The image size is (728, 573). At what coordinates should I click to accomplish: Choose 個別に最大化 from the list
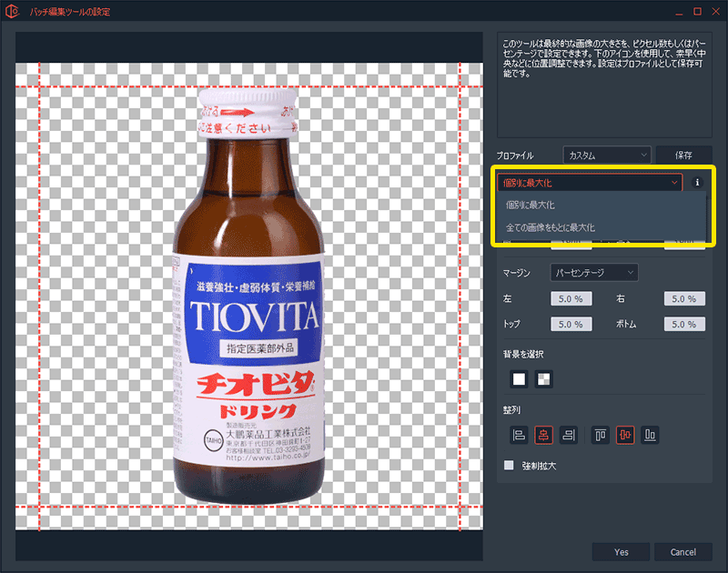pos(531,206)
